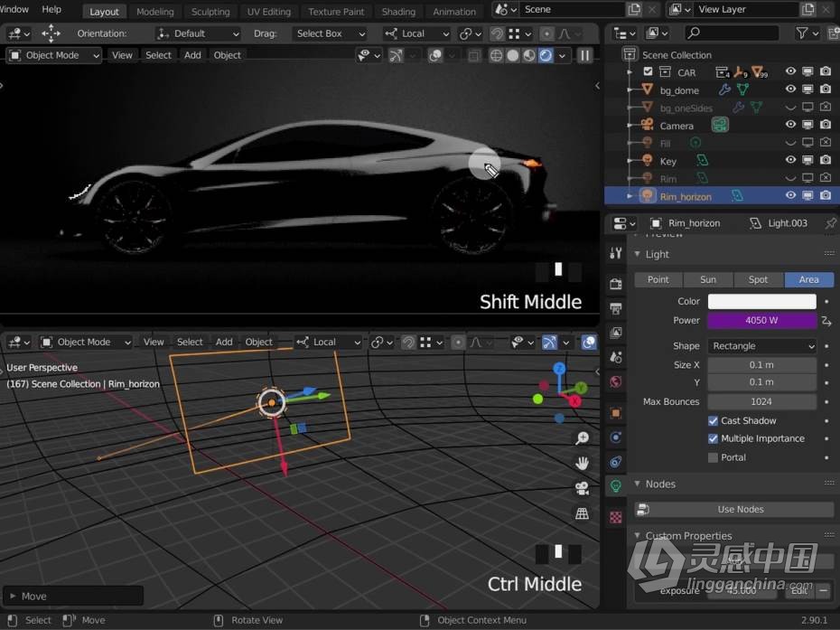Toggle gizmo display in lower viewport header
This screenshot has height=630, width=840.
549,342
